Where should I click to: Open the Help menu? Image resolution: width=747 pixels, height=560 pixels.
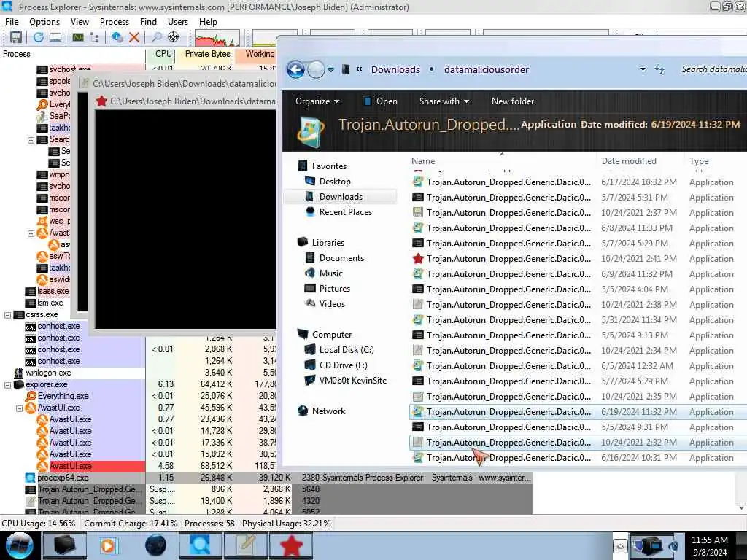pyautogui.click(x=208, y=22)
